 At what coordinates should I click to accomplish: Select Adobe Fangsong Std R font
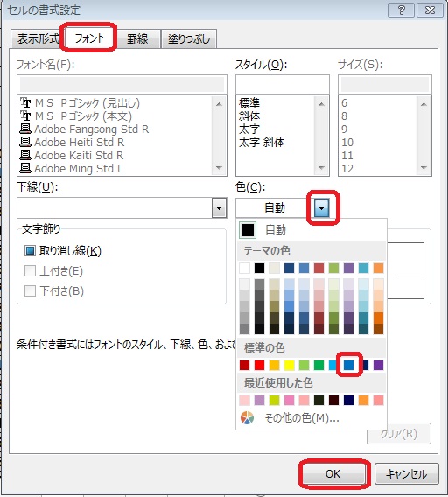pos(84,129)
